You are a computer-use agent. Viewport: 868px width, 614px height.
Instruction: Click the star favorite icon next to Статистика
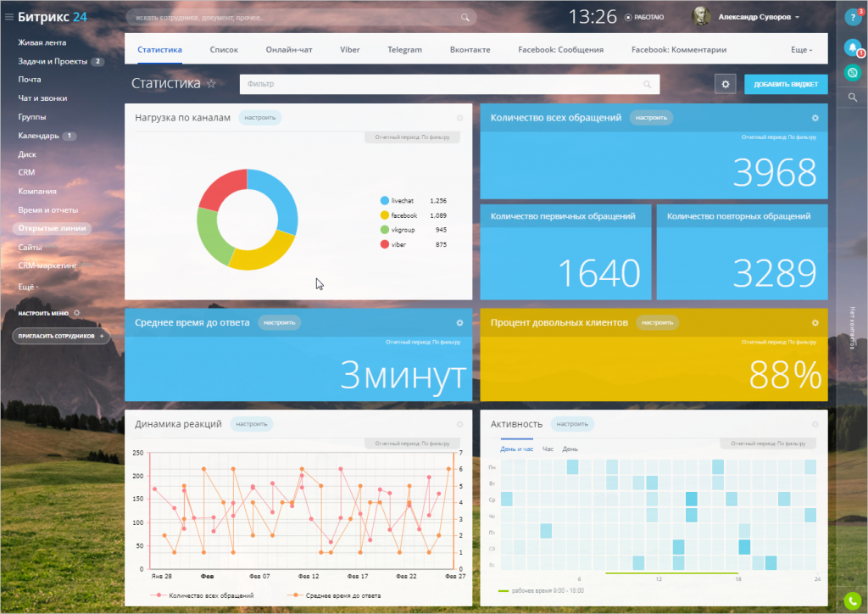211,84
